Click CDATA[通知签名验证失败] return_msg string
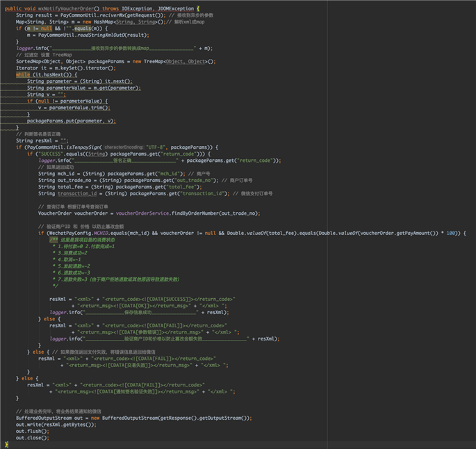Viewport: 476px width, 449px height. coord(129,391)
